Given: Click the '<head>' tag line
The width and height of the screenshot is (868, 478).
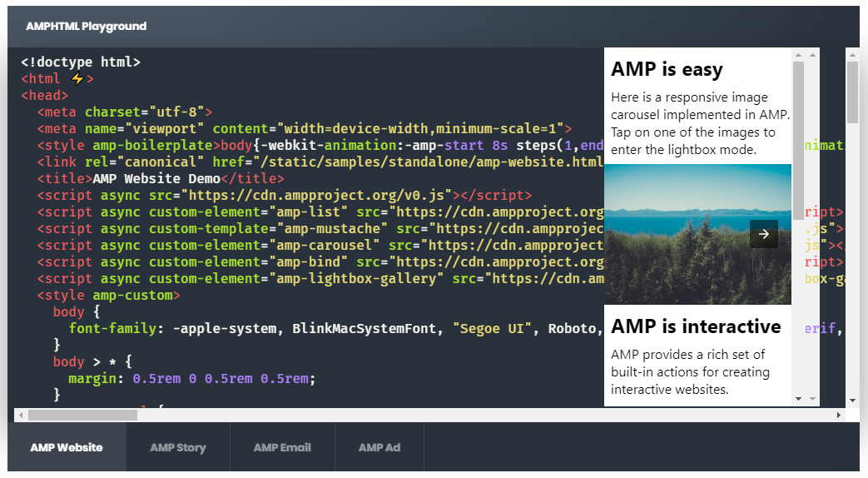Looking at the screenshot, I should click(x=45, y=95).
